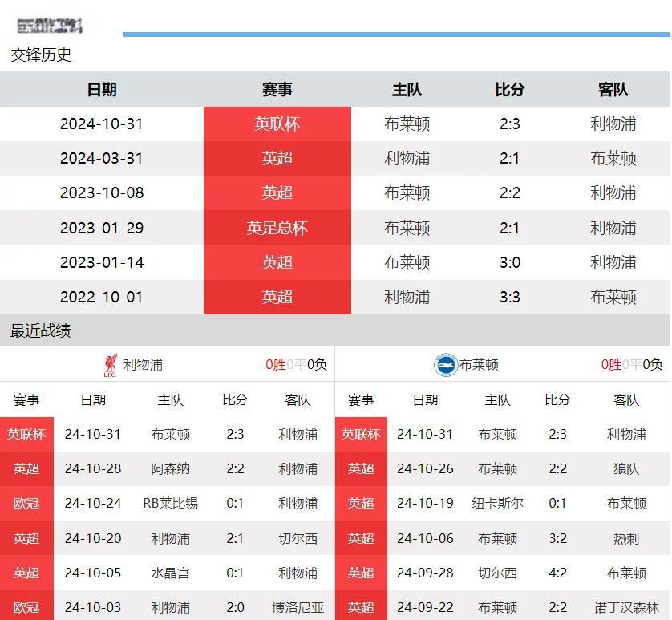
Task: Select the 阿森纳 opponent name
Action: tap(170, 468)
